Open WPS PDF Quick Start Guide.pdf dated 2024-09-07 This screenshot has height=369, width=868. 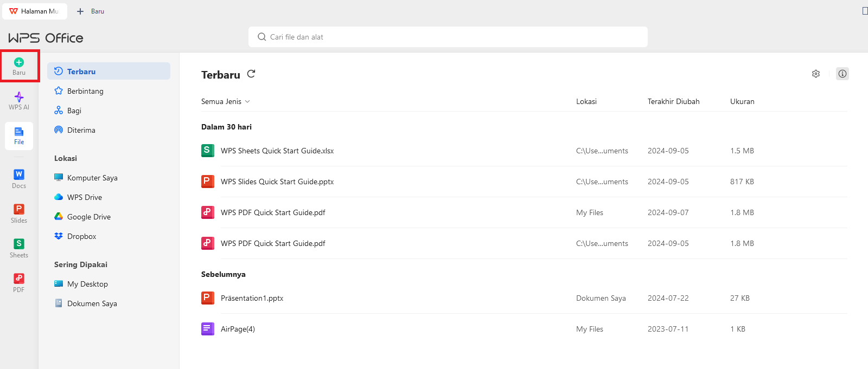point(273,212)
